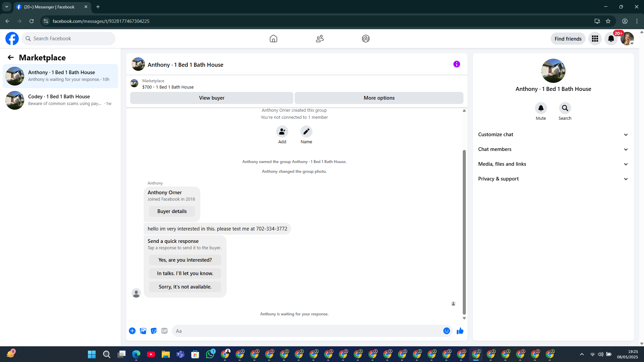Go to the Home feed icon
This screenshot has width=644, height=362.
[x=274, y=39]
